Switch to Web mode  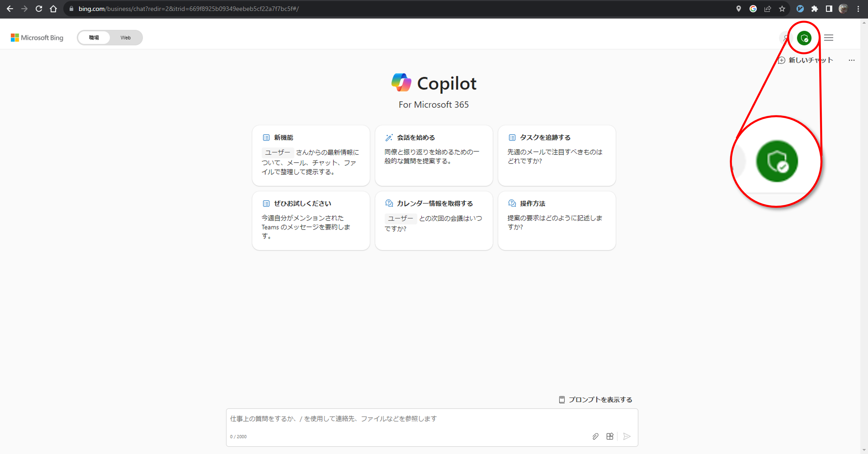(125, 38)
